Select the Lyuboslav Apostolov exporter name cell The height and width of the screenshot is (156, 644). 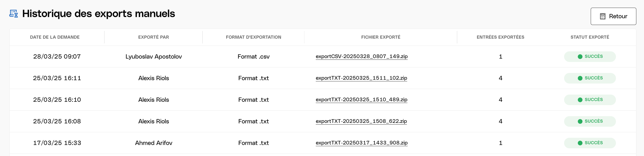tap(154, 56)
